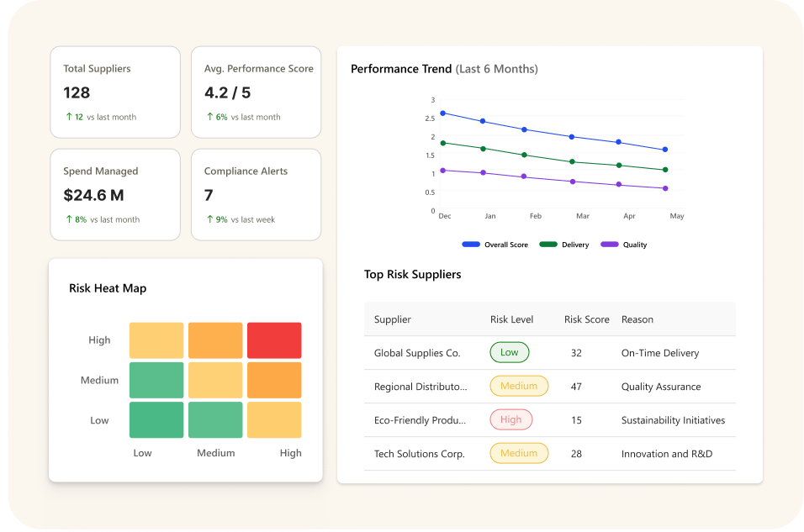
Task: Select the Delivery point for Apr
Action: tap(619, 165)
